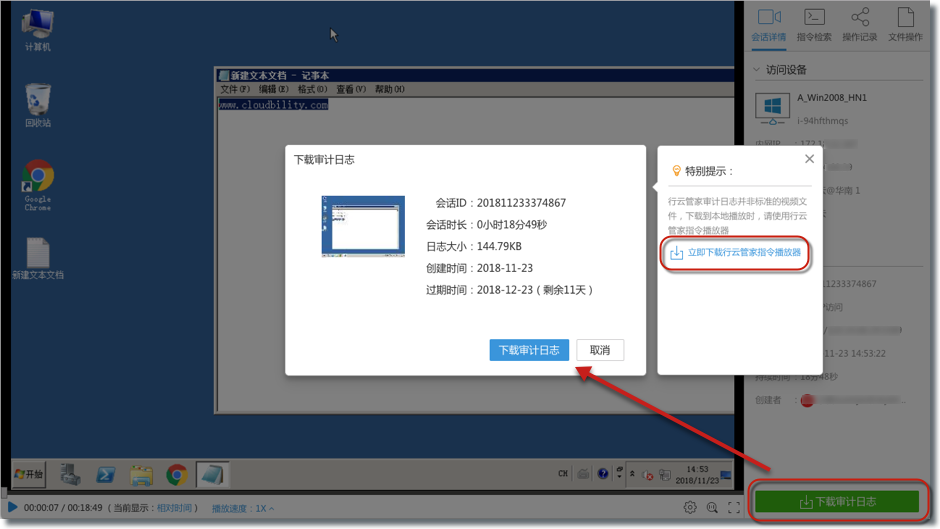
Task: Switch to the 指令检索 tab
Action: click(814, 25)
